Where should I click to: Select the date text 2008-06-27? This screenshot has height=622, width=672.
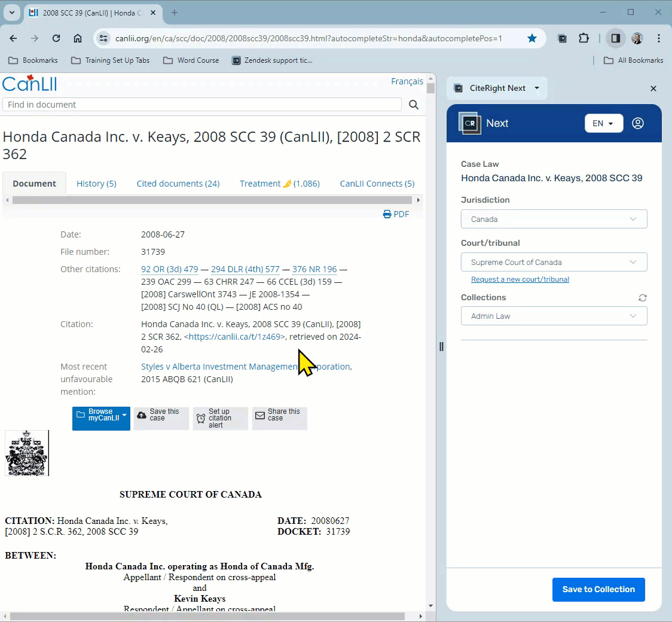[x=163, y=234]
